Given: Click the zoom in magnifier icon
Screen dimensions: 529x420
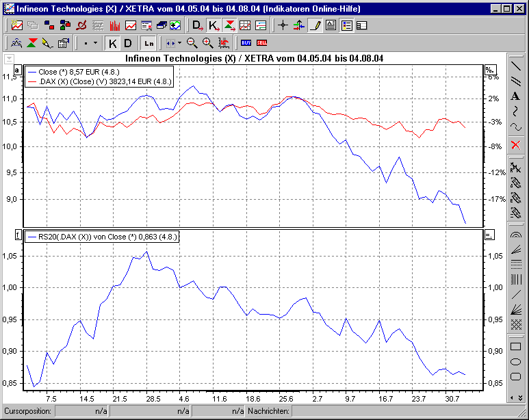Looking at the screenshot, I should tap(207, 43).
